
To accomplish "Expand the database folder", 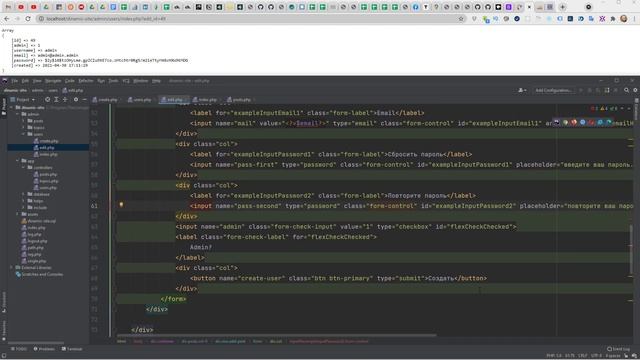I will (x=24, y=194).
